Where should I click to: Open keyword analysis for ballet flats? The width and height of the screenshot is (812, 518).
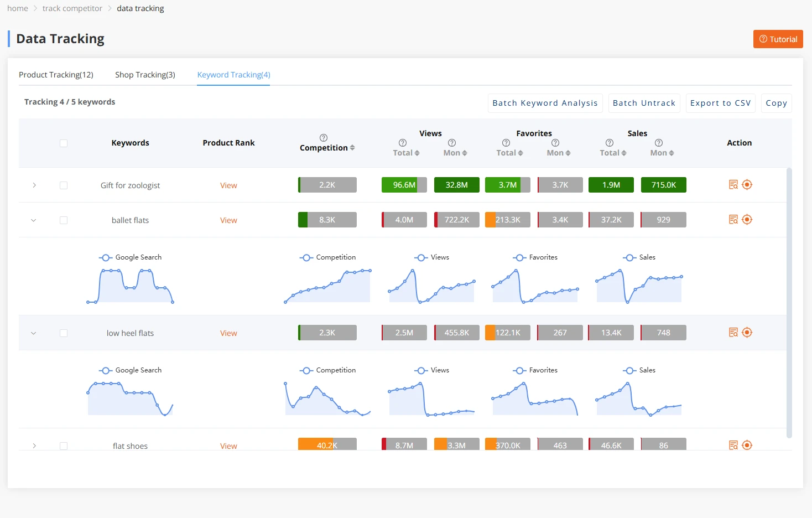(x=733, y=219)
